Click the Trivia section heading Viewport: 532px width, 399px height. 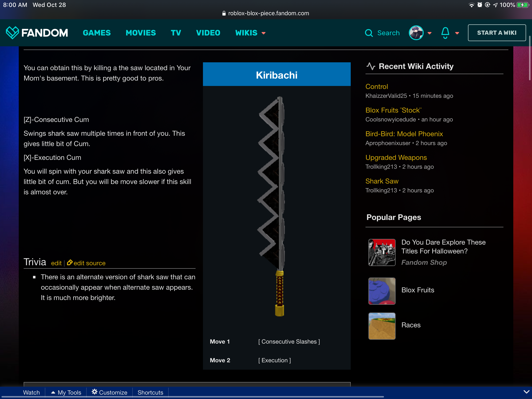[x=35, y=262]
